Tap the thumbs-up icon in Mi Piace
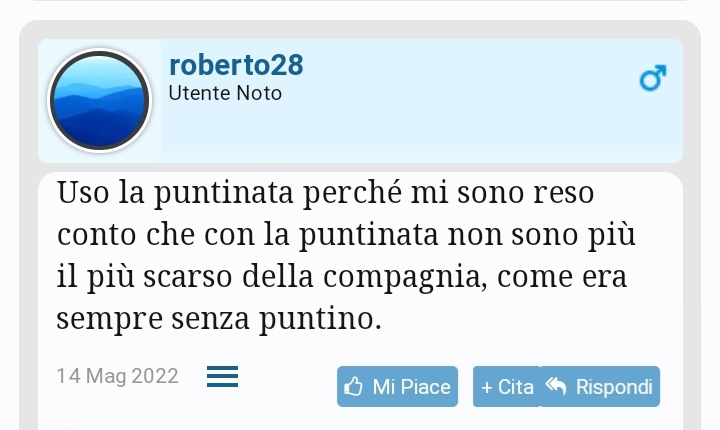 coord(353,386)
